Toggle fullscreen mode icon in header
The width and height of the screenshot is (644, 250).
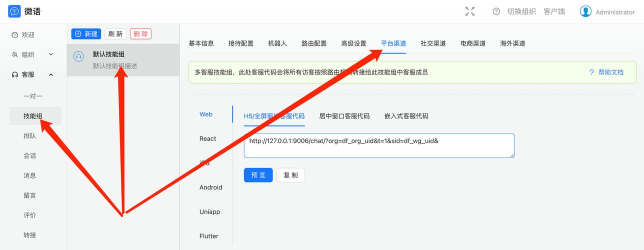[470, 11]
